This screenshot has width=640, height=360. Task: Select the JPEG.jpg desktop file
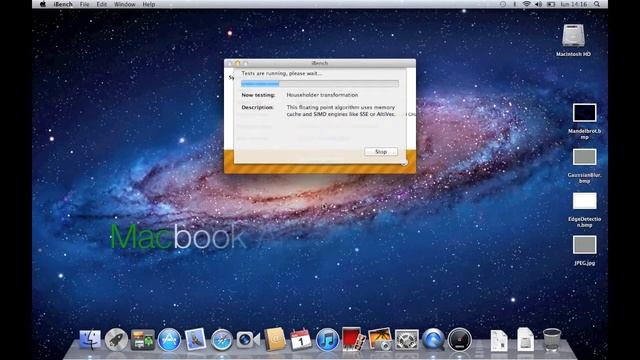click(x=584, y=250)
